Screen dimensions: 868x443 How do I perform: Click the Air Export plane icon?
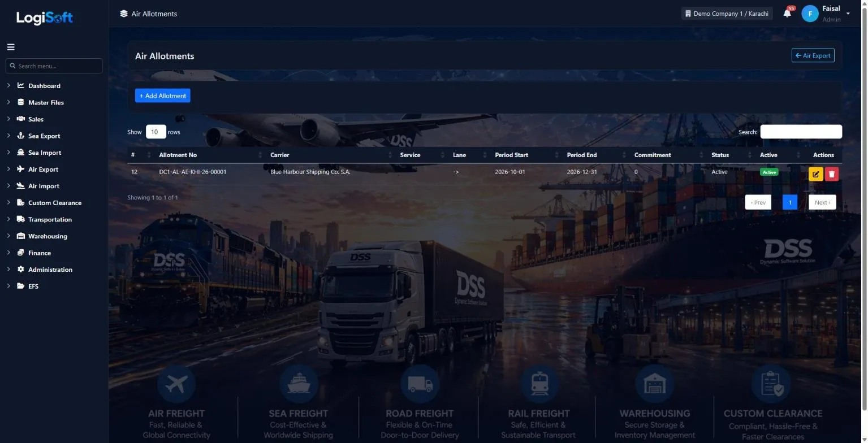(21, 170)
